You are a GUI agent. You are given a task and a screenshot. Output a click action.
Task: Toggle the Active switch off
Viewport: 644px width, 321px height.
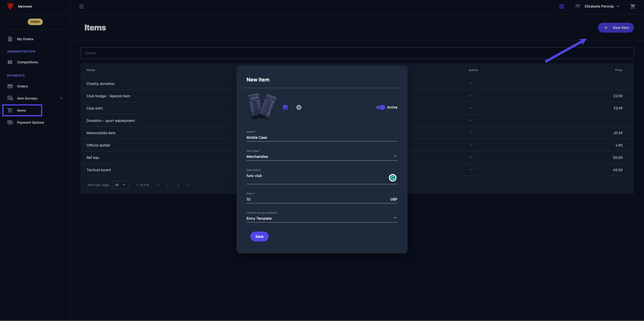[380, 107]
